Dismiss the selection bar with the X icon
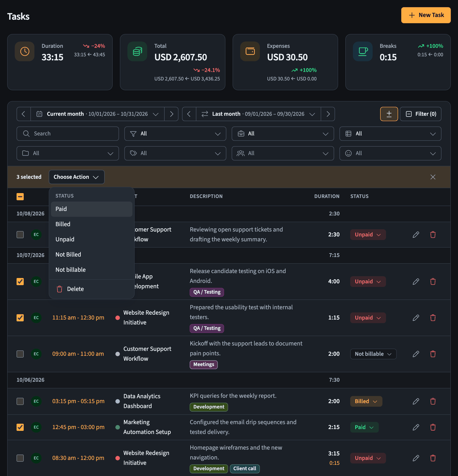The width and height of the screenshot is (458, 476). (x=433, y=177)
